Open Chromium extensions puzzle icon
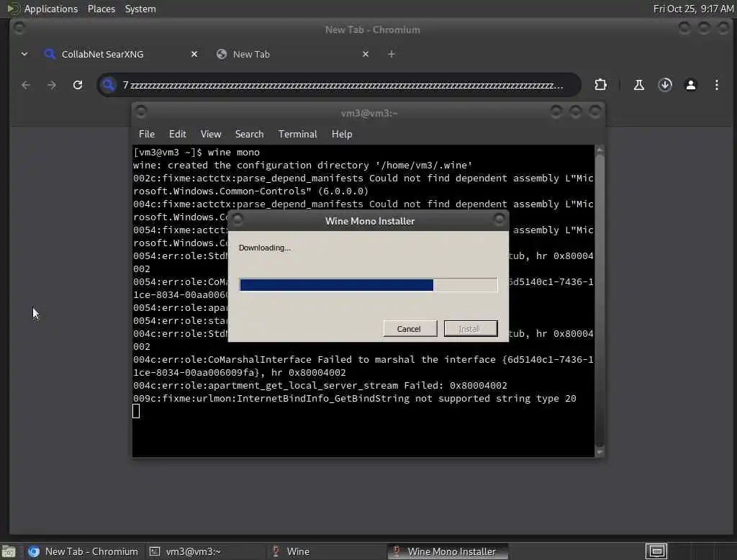The width and height of the screenshot is (737, 560). (600, 85)
